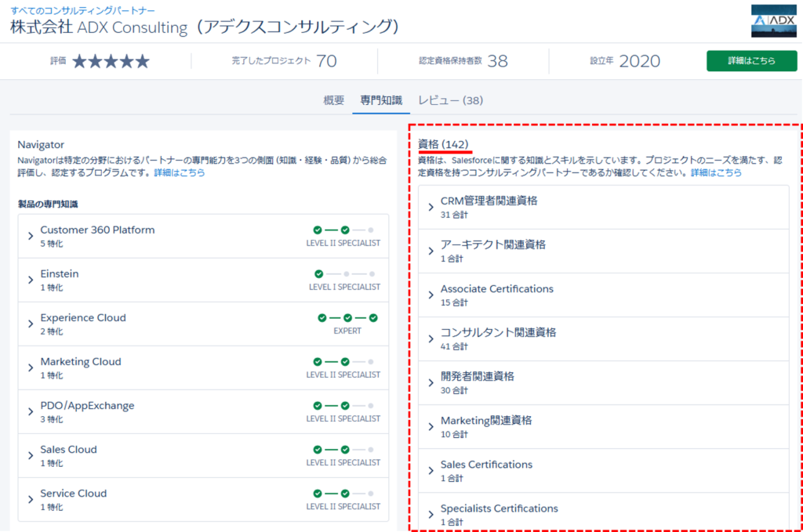Viewport: 803px width, 532px height.
Task: Click the 資格 (142) heading
Action: 444,145
